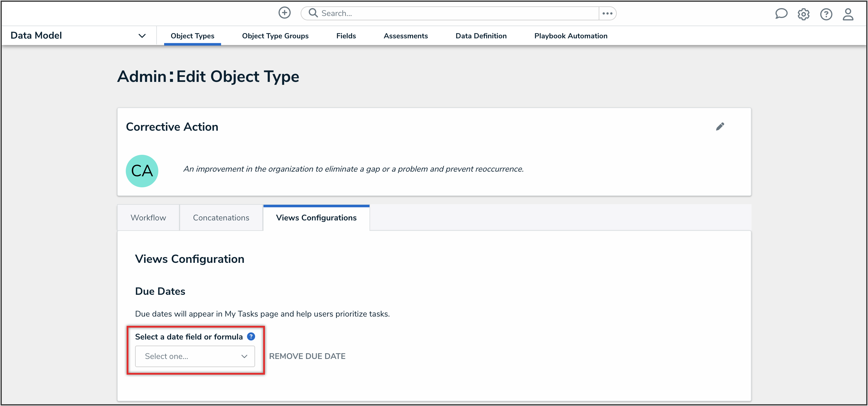
Task: Click the plus create-new icon
Action: [x=284, y=13]
